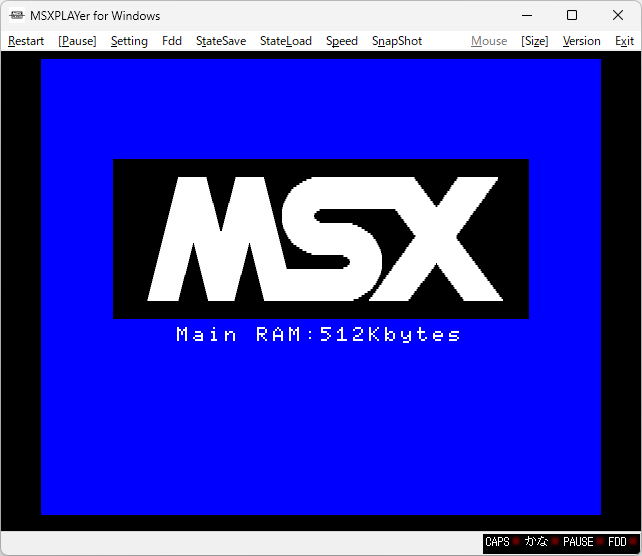Viewport: 642px width, 556px height.
Task: Close the MSXPLAYer window
Action: click(618, 16)
